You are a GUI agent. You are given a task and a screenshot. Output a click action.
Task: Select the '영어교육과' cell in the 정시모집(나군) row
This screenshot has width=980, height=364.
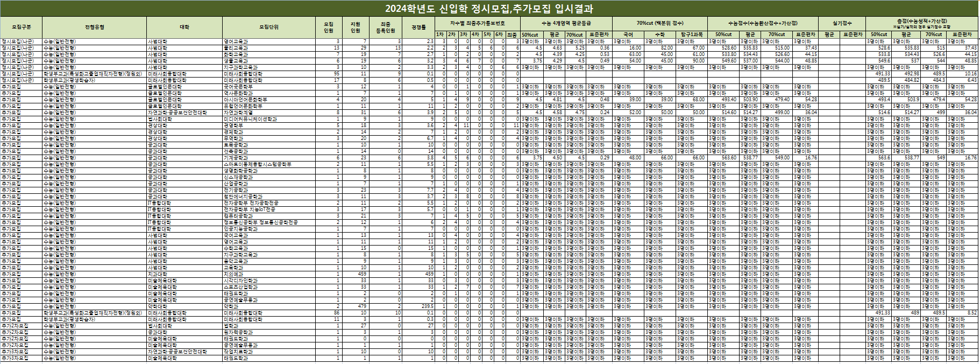point(269,41)
